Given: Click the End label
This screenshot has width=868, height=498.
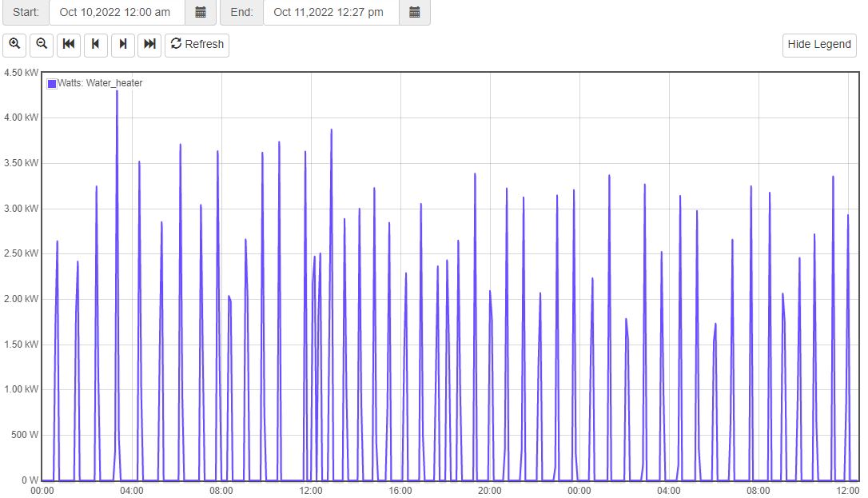Looking at the screenshot, I should 242,12.
